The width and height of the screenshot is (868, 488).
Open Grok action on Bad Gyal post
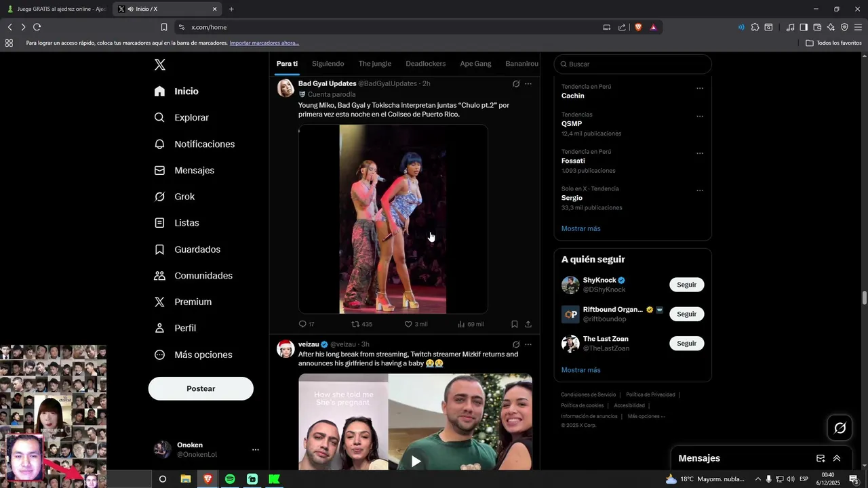pos(516,84)
